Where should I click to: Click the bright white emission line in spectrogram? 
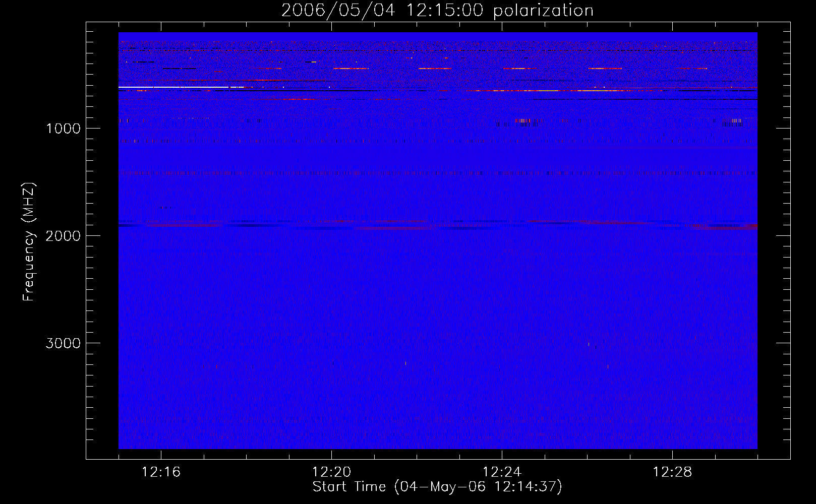click(181, 88)
